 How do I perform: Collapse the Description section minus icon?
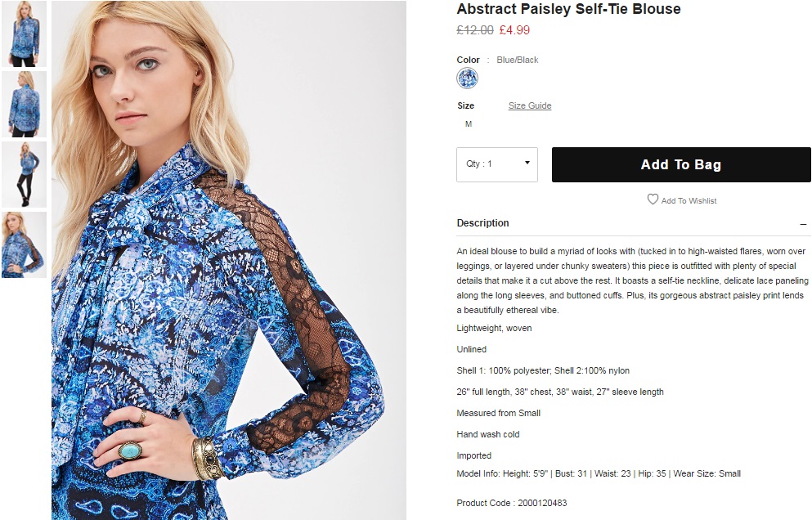(803, 224)
